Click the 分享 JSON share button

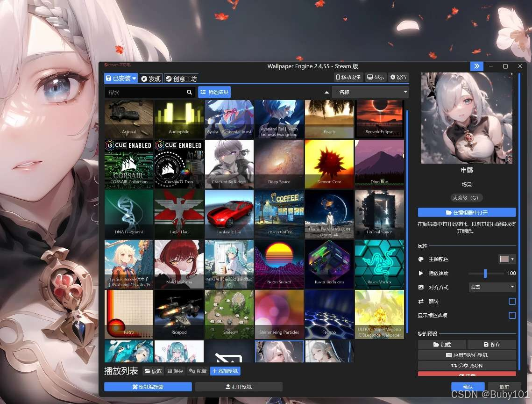[467, 366]
